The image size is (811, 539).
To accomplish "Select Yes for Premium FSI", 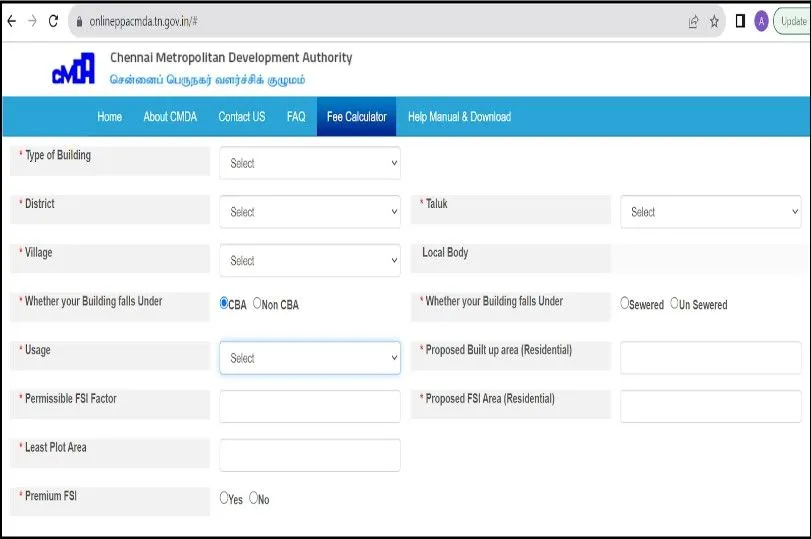I will click(224, 498).
